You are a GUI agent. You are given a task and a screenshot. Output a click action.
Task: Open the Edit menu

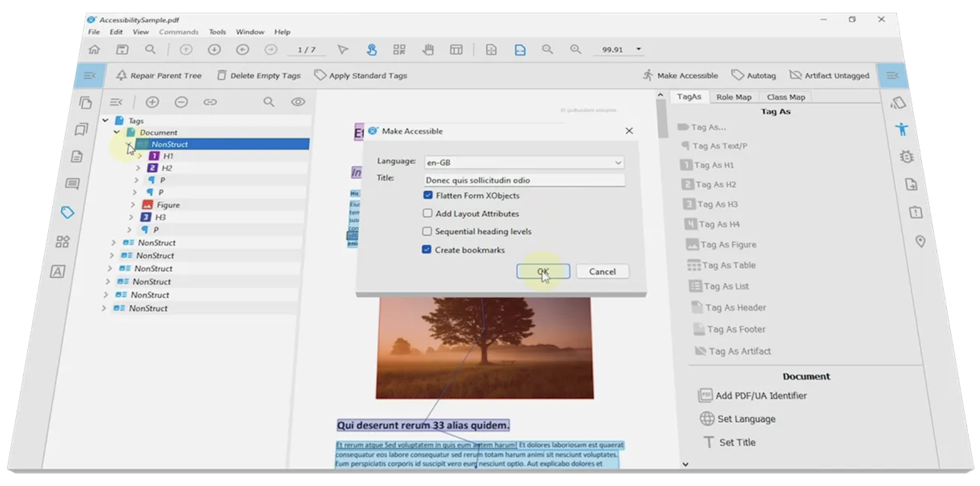pos(116,32)
